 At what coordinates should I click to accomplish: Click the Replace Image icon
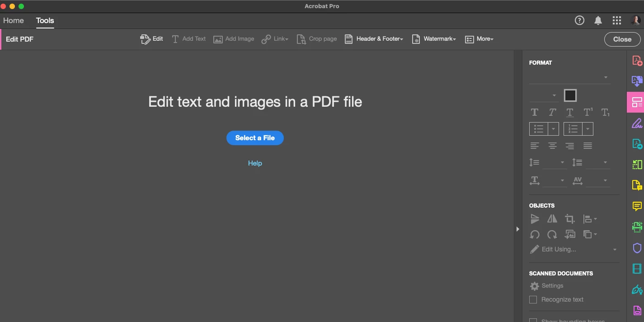[570, 234]
